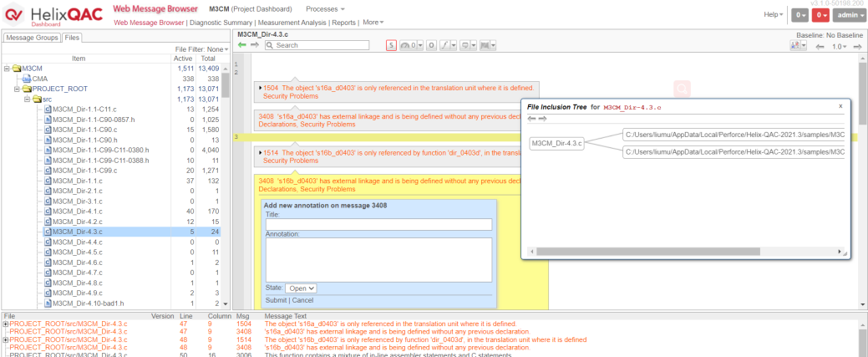This screenshot has height=357, width=868.
Task: Click the Submit link in annotation form
Action: pyautogui.click(x=276, y=300)
